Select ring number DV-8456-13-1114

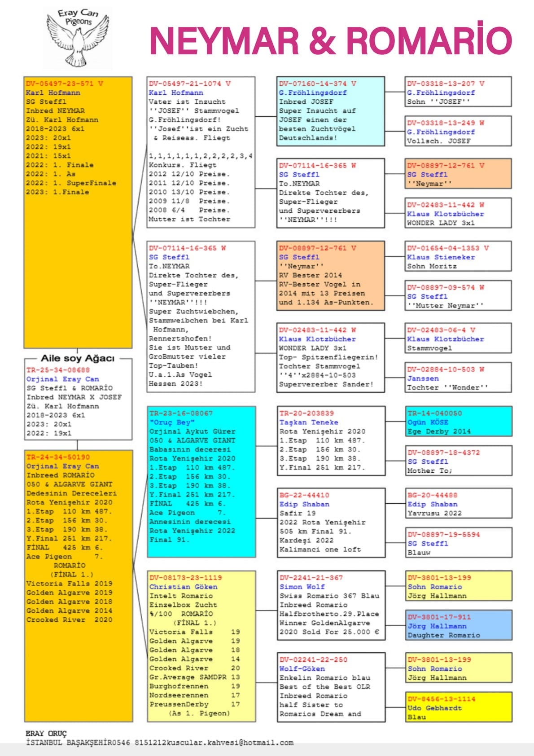[441, 699]
